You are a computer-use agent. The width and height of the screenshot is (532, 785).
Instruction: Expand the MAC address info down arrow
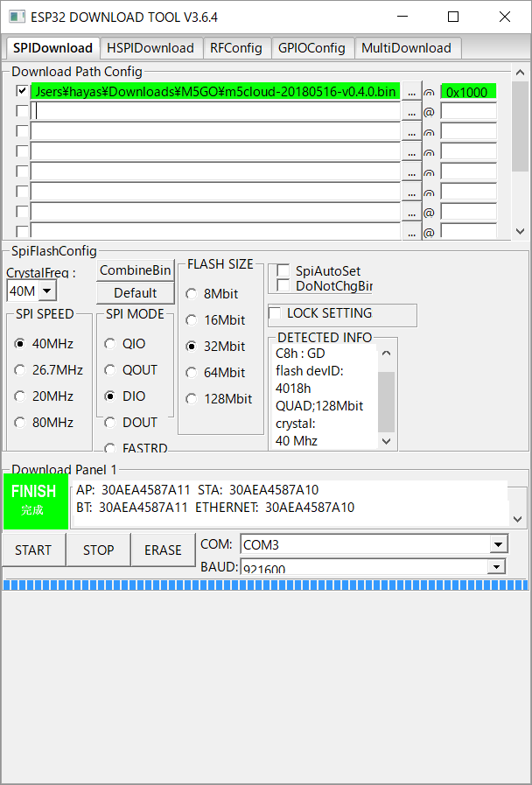tap(518, 519)
